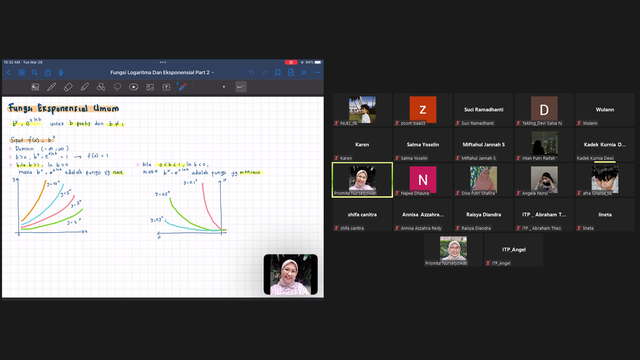This screenshot has height=360, width=640.
Task: Select Annisa Azzahra Redy participant tile
Action: point(422,215)
